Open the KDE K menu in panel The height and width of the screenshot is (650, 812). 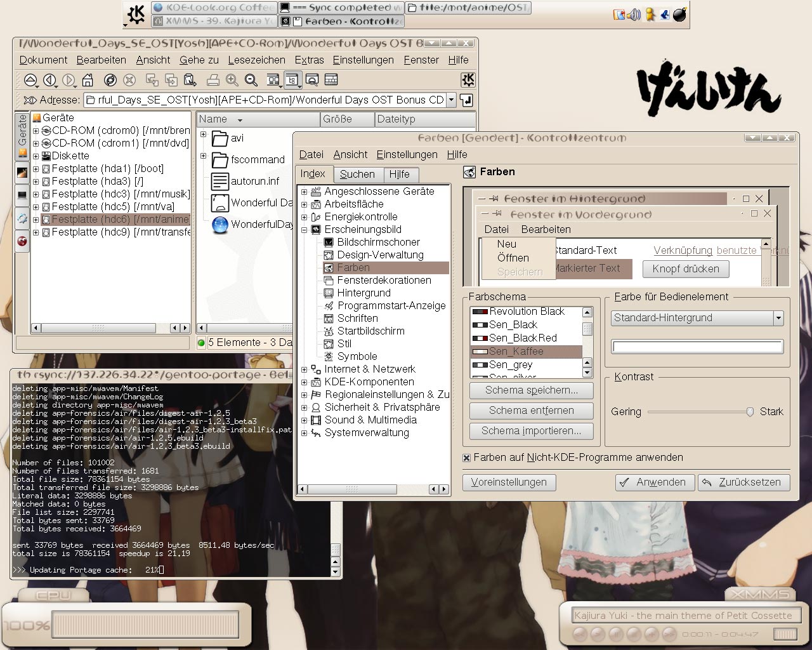(136, 14)
